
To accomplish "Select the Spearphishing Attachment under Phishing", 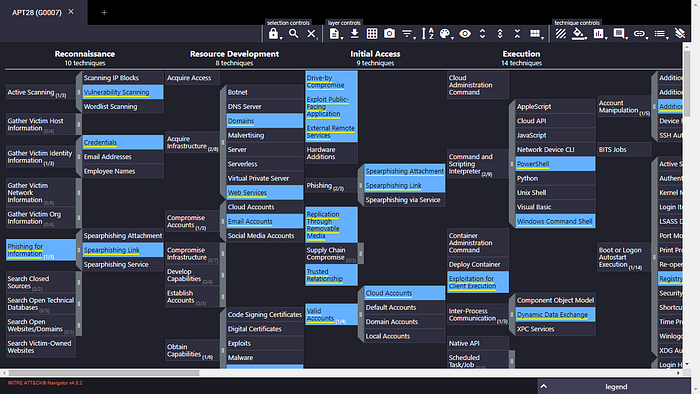I will click(404, 171).
